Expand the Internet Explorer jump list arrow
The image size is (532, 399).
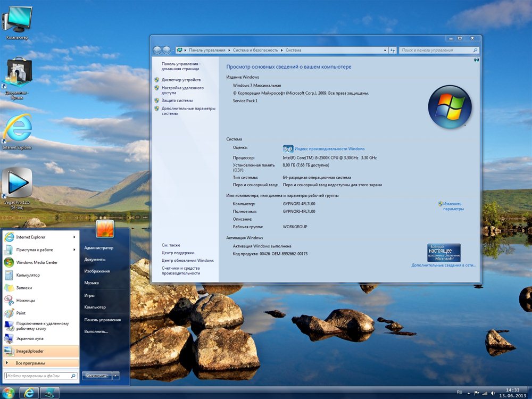point(74,237)
